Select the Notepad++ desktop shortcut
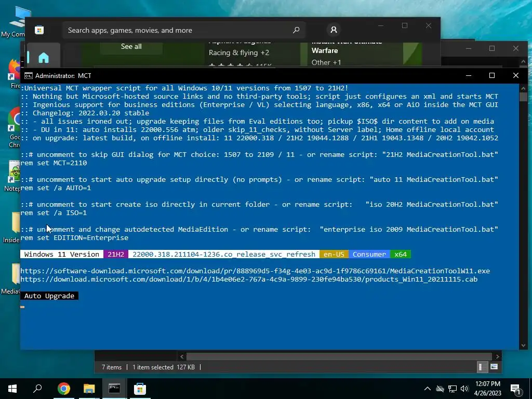The height and width of the screenshot is (399, 532). pyautogui.click(x=14, y=176)
